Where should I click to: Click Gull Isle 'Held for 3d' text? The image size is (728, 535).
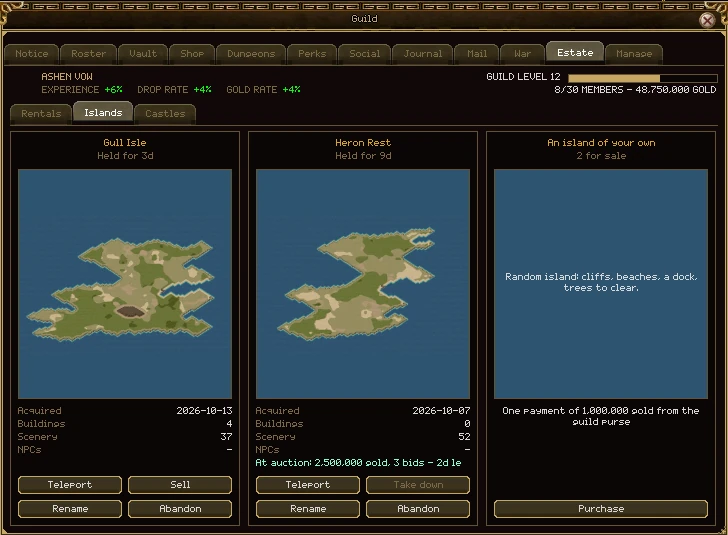tap(125, 156)
